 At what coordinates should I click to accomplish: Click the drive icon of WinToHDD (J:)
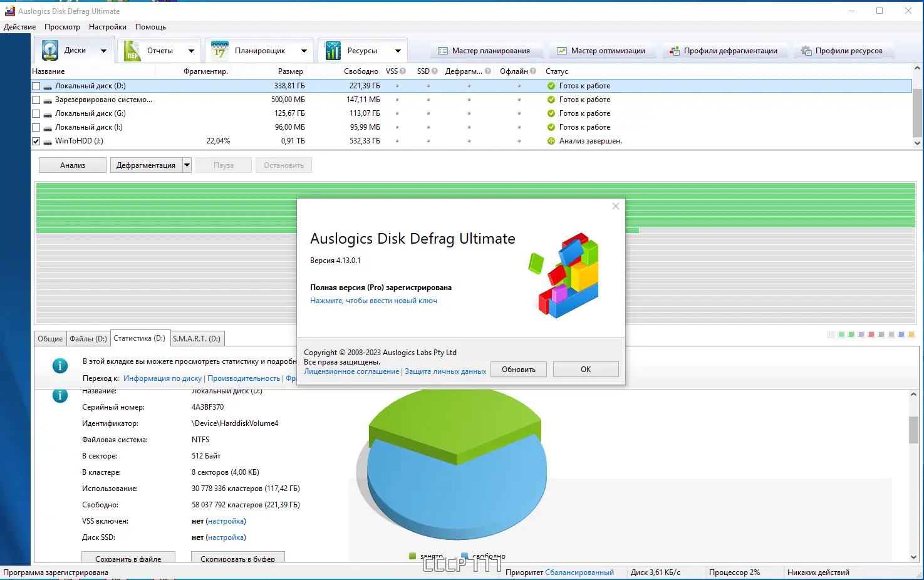pyautogui.click(x=48, y=142)
